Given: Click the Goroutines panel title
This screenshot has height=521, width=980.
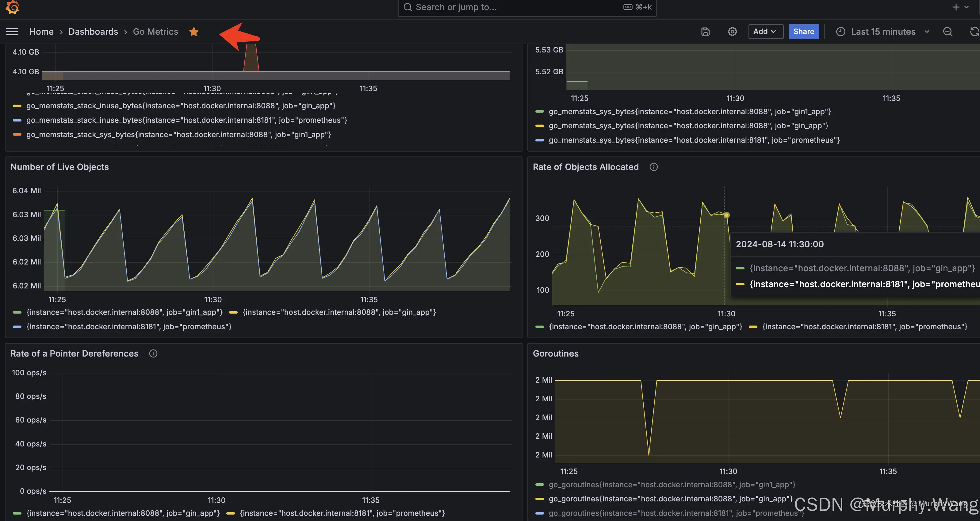Looking at the screenshot, I should coord(555,353).
